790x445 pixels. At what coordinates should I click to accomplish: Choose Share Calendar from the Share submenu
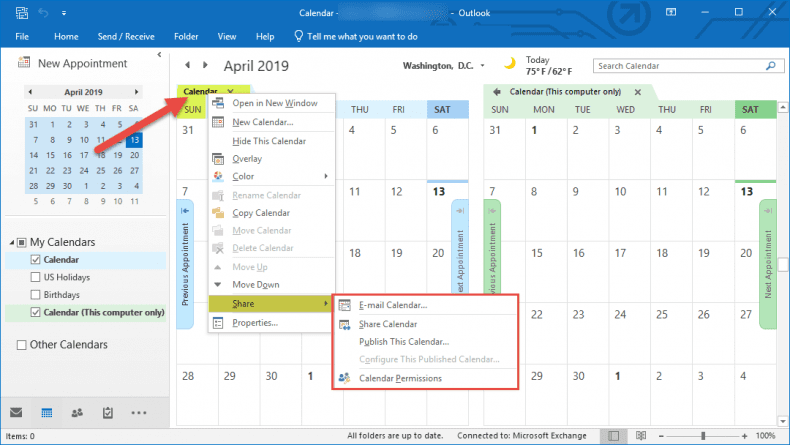[x=387, y=324]
